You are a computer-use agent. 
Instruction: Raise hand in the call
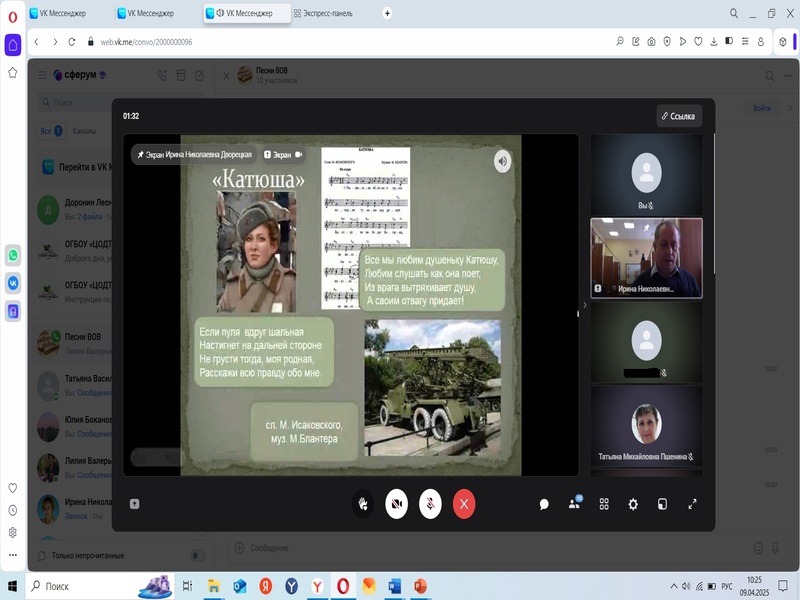click(363, 504)
